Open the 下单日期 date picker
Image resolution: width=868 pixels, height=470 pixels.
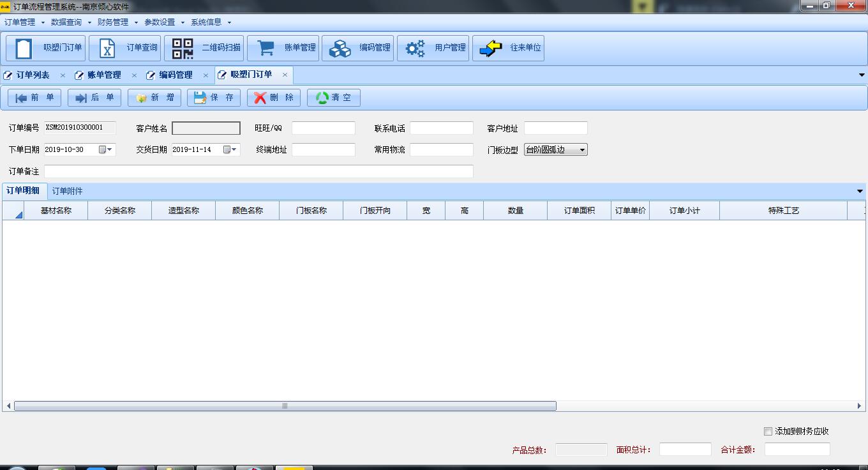pos(109,150)
